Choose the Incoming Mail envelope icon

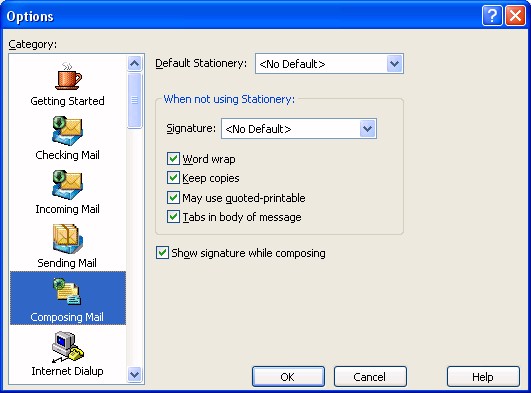(67, 185)
